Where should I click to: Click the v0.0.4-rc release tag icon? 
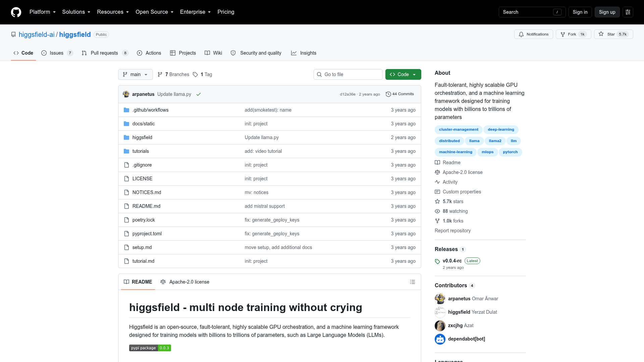(x=437, y=261)
